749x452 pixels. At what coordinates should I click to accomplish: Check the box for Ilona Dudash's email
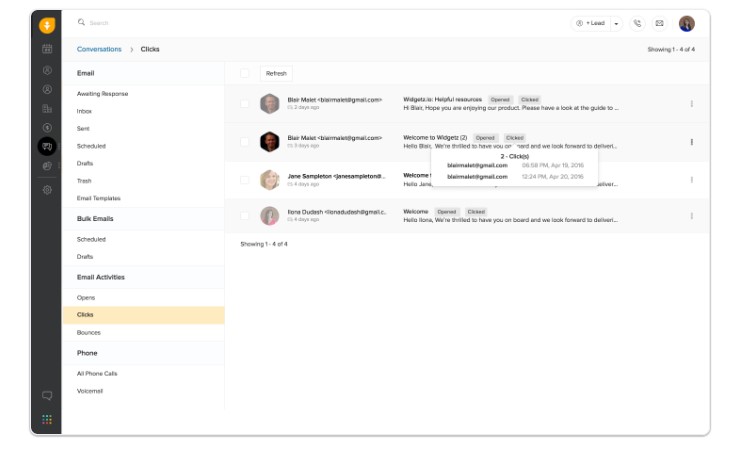(245, 216)
